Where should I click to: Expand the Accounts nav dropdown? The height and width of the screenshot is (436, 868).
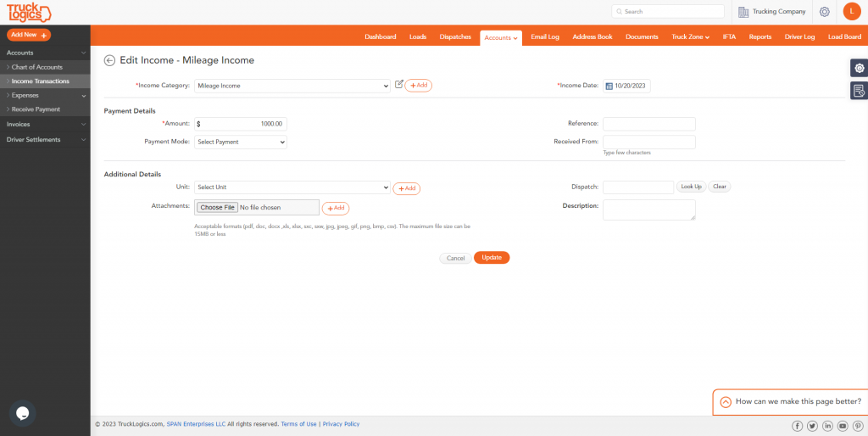pyautogui.click(x=500, y=37)
